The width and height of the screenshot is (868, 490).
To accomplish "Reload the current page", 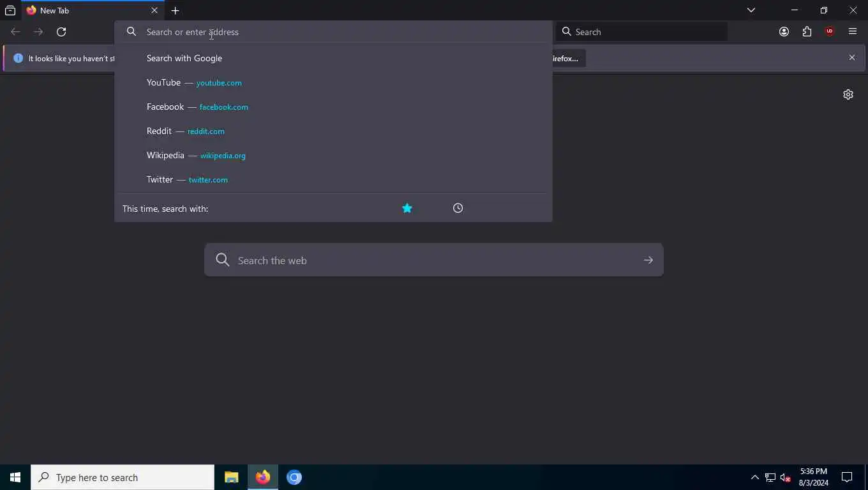I will [61, 32].
